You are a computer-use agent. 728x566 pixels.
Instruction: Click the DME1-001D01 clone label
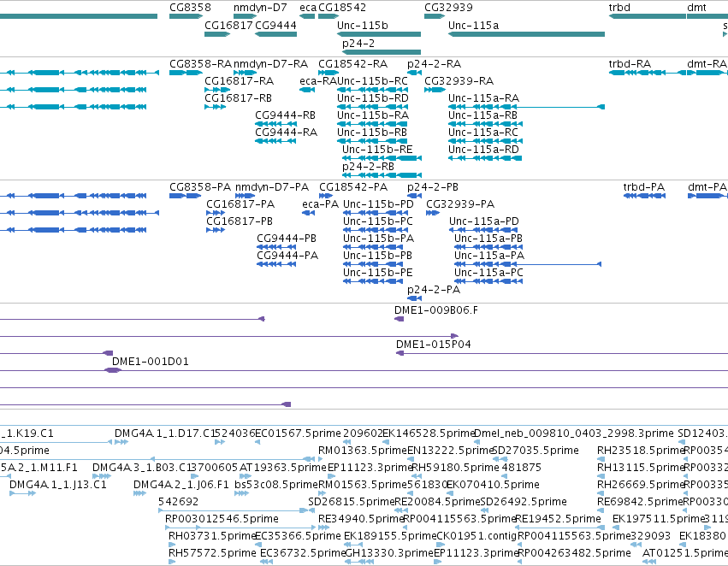click(x=151, y=362)
